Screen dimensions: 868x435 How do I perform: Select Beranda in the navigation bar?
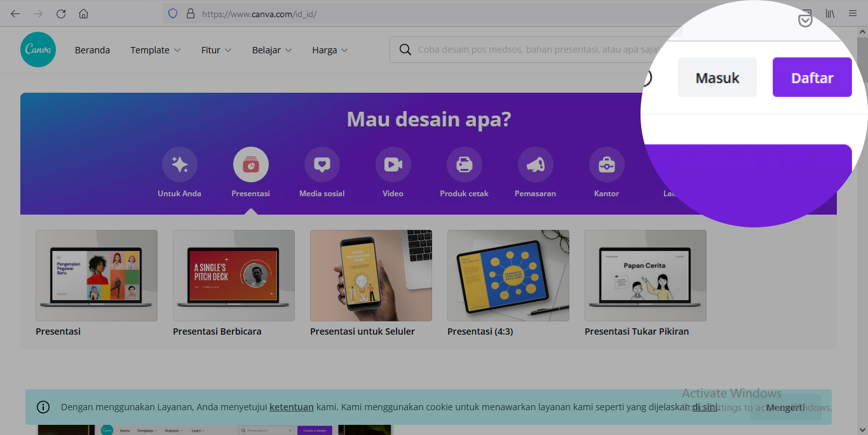pos(92,50)
